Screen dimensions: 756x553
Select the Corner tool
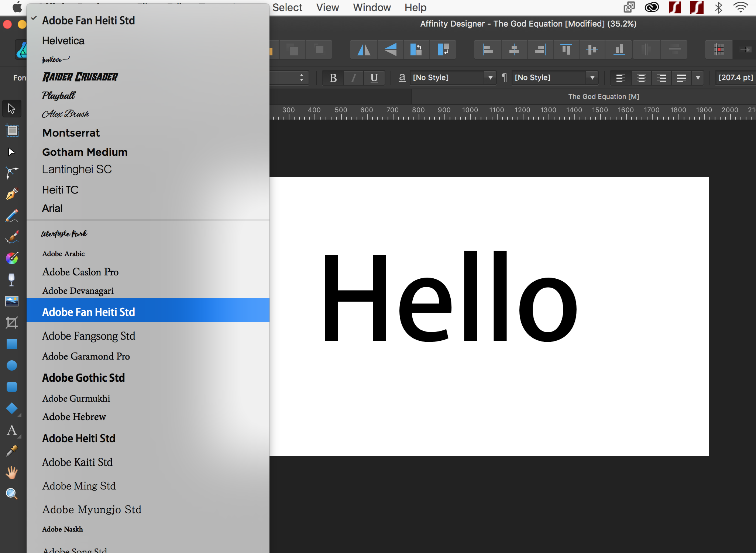[x=12, y=173]
